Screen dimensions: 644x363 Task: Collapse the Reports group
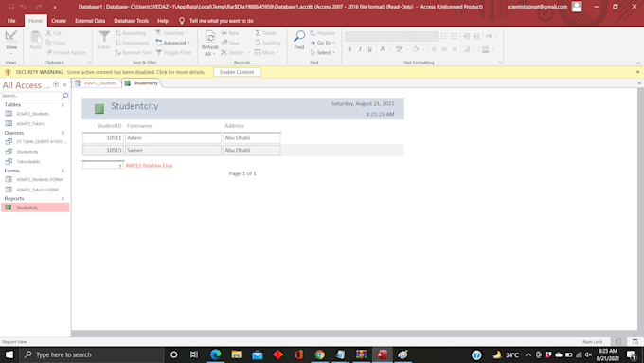click(x=63, y=199)
